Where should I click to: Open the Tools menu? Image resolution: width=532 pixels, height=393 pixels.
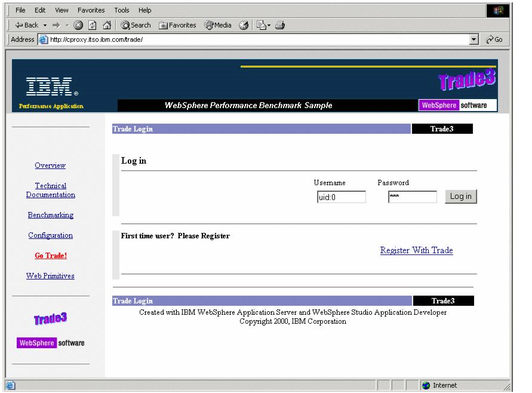[121, 10]
